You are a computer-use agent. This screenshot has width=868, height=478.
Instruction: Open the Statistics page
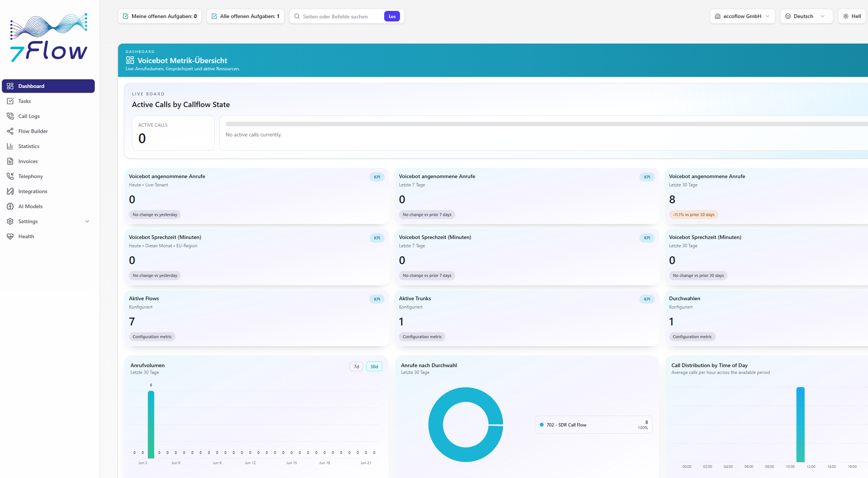coord(48,146)
